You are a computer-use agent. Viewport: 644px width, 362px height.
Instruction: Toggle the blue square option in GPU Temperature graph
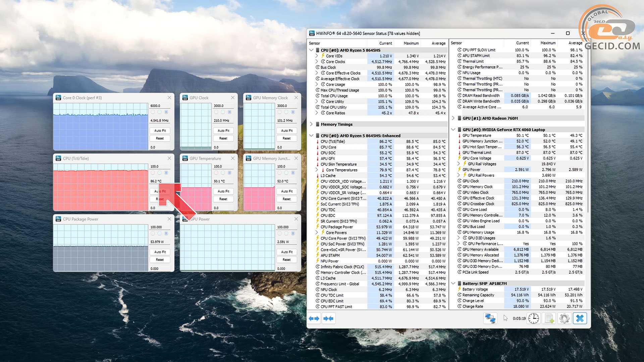coord(229,173)
